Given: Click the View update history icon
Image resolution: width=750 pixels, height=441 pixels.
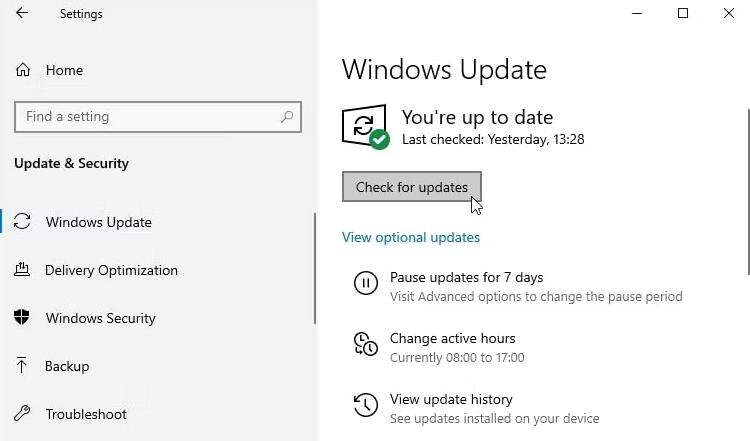Looking at the screenshot, I should (x=365, y=405).
